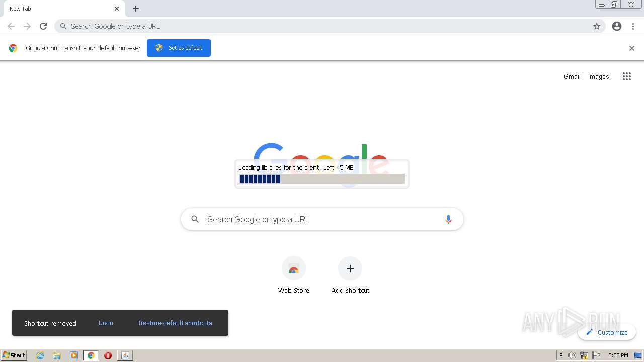Open the Images link
This screenshot has width=644, height=362.
pyautogui.click(x=599, y=76)
